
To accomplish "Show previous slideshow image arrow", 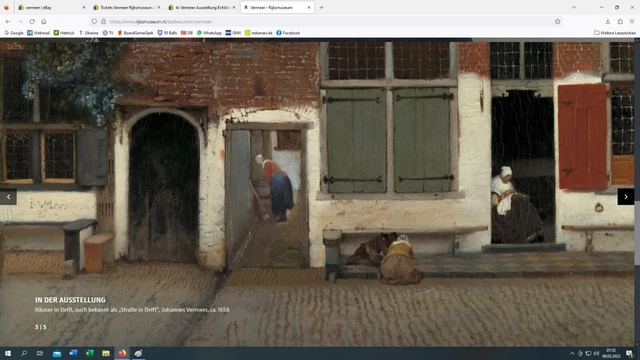I will [9, 197].
